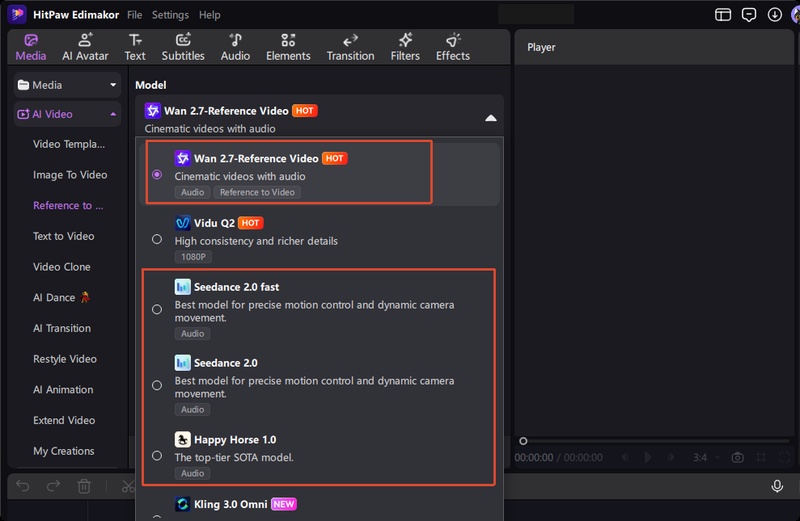Click the 1080P tag under Vidu Q2
This screenshot has height=521, width=800.
click(193, 257)
